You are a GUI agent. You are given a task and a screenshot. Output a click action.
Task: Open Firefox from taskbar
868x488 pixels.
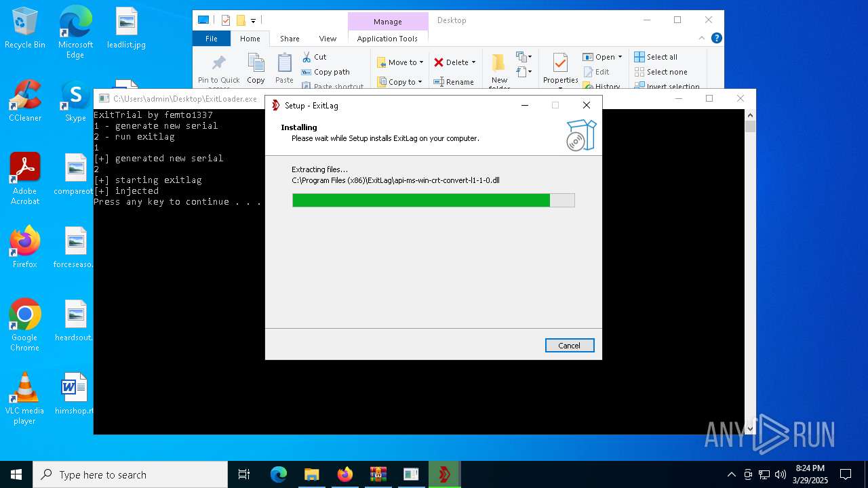[344, 474]
